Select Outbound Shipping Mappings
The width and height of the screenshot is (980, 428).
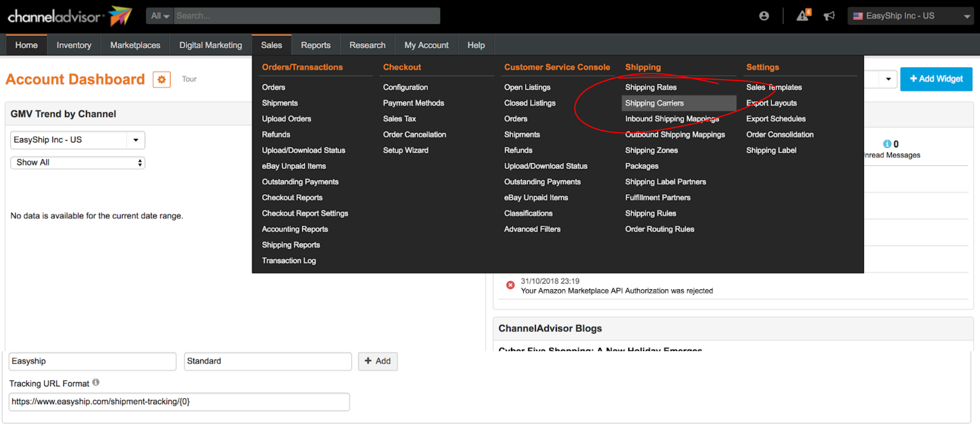(x=675, y=135)
